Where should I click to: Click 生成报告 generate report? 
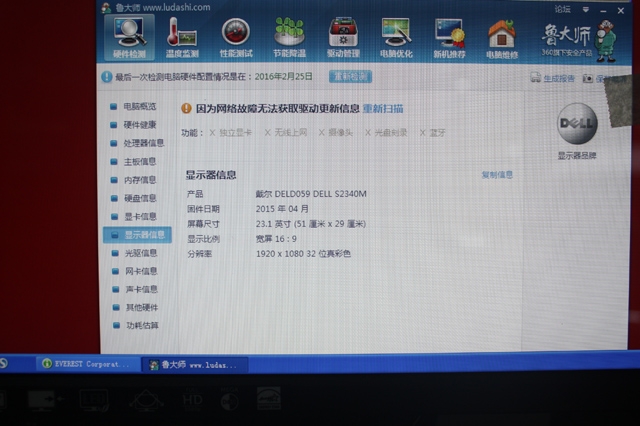(552, 78)
